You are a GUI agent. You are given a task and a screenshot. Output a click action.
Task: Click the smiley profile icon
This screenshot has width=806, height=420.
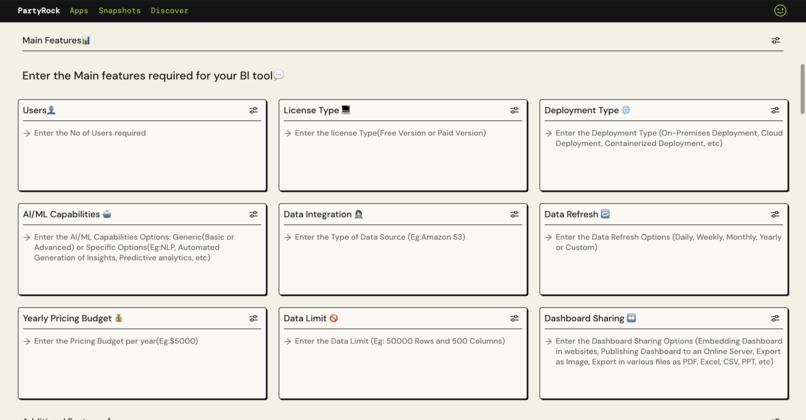click(780, 10)
